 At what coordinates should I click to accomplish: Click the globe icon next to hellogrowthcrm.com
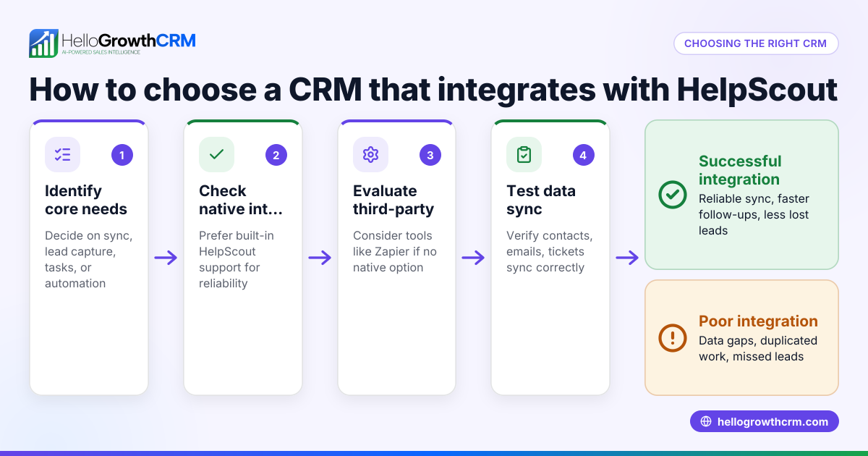click(706, 422)
